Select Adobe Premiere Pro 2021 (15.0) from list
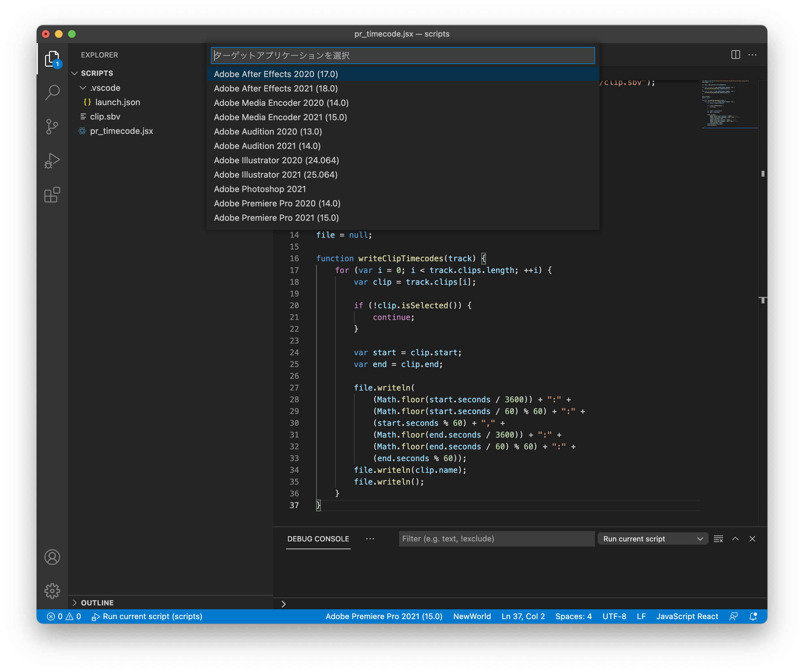 coord(276,218)
